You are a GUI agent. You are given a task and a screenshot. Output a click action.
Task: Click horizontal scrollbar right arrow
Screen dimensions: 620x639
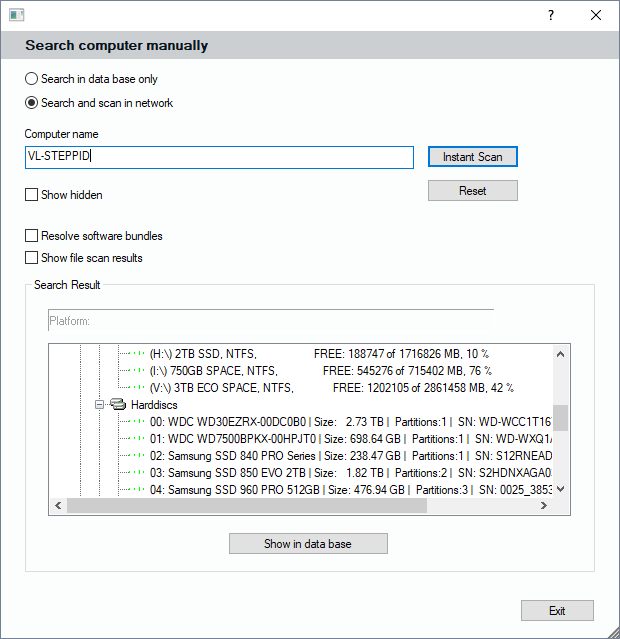[544, 506]
